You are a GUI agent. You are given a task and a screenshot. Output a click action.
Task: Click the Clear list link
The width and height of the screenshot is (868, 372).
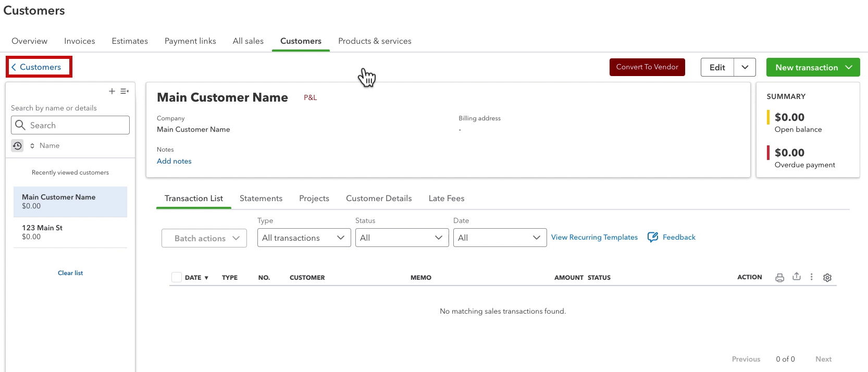[x=70, y=273]
